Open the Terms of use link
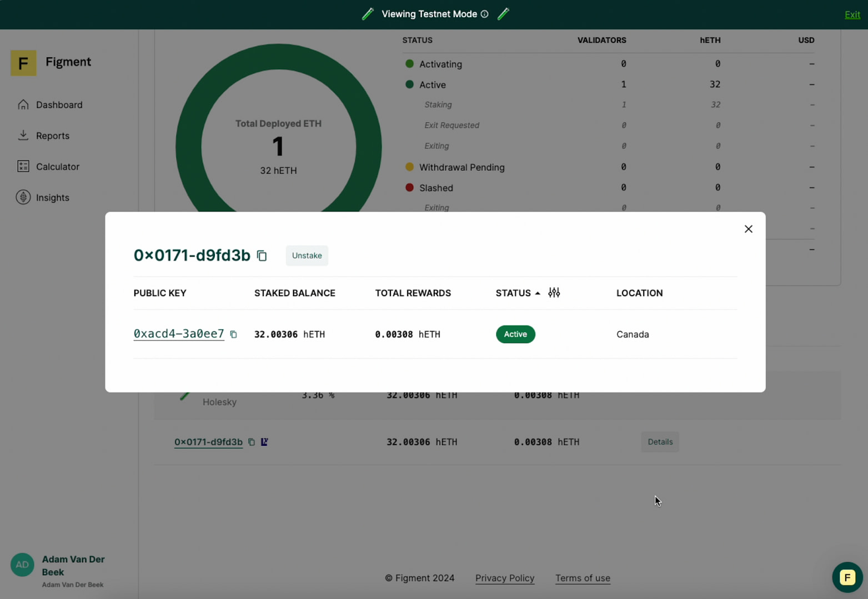Screen dimensions: 868x599 [582, 578]
